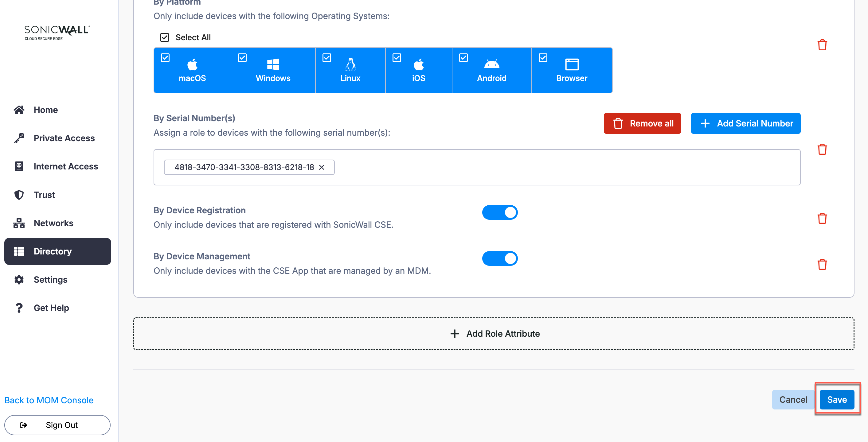868x442 pixels.
Task: Open the Private Access menu
Action: (x=64, y=138)
